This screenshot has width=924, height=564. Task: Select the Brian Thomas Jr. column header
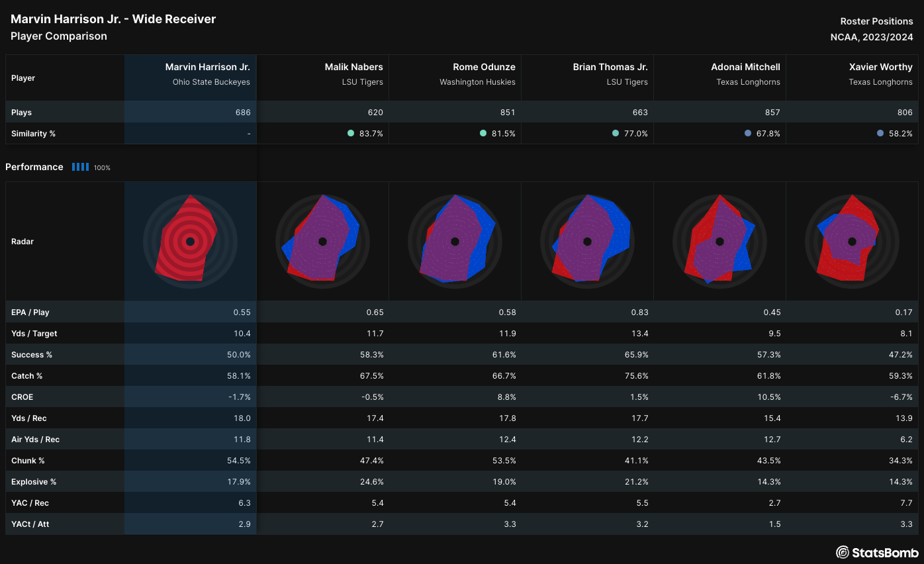point(588,77)
